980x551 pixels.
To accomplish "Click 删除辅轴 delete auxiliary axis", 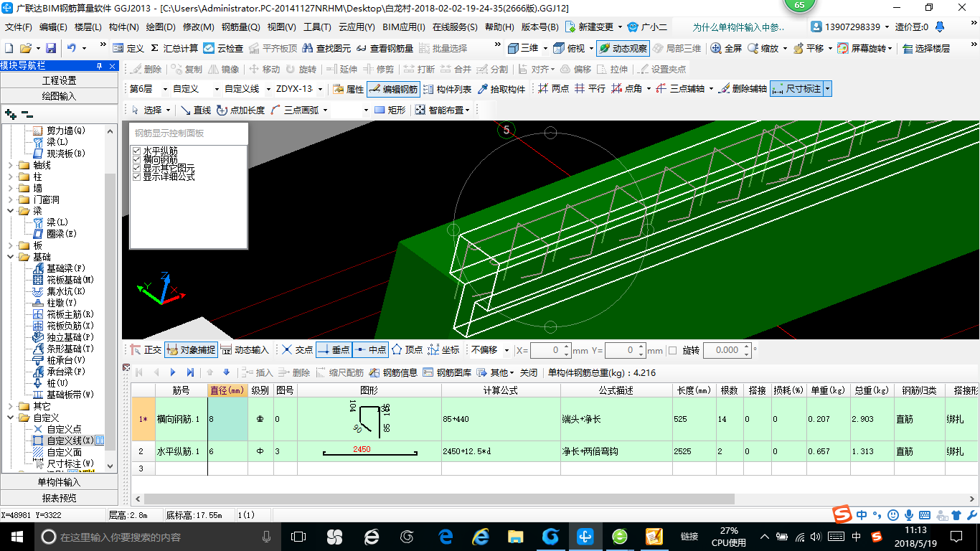I will (743, 89).
